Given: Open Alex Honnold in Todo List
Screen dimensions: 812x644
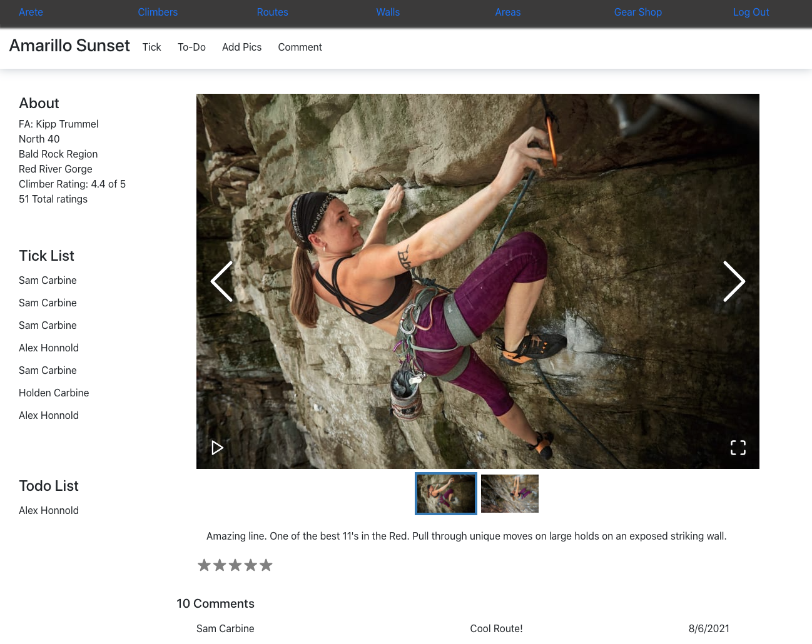Looking at the screenshot, I should click(x=49, y=510).
